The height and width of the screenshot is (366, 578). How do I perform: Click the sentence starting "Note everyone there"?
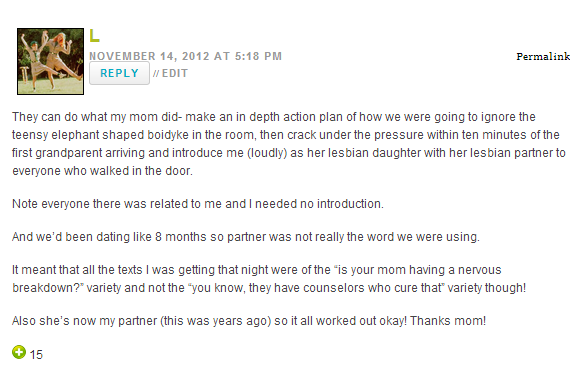(198, 204)
